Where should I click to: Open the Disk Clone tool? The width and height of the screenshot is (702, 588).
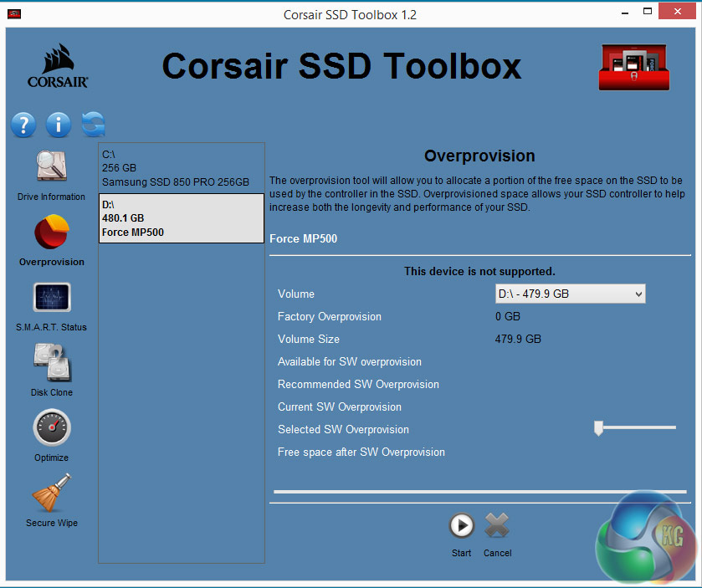click(52, 364)
